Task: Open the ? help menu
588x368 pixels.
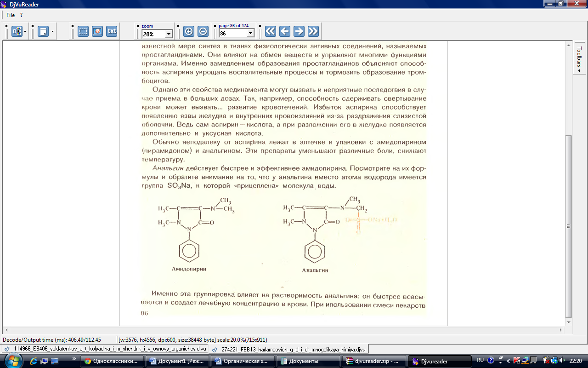Action: click(21, 15)
